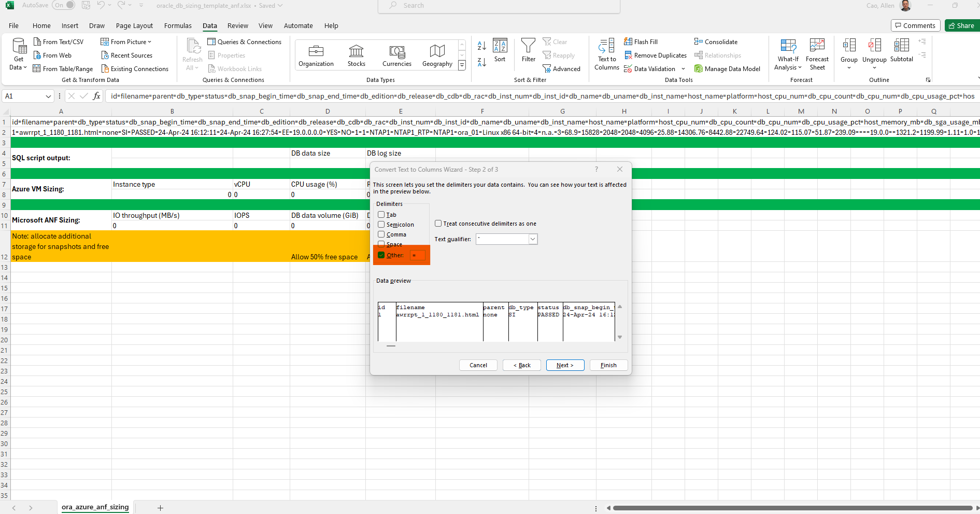
Task: Click the Sort A to Z icon
Action: 481,46
